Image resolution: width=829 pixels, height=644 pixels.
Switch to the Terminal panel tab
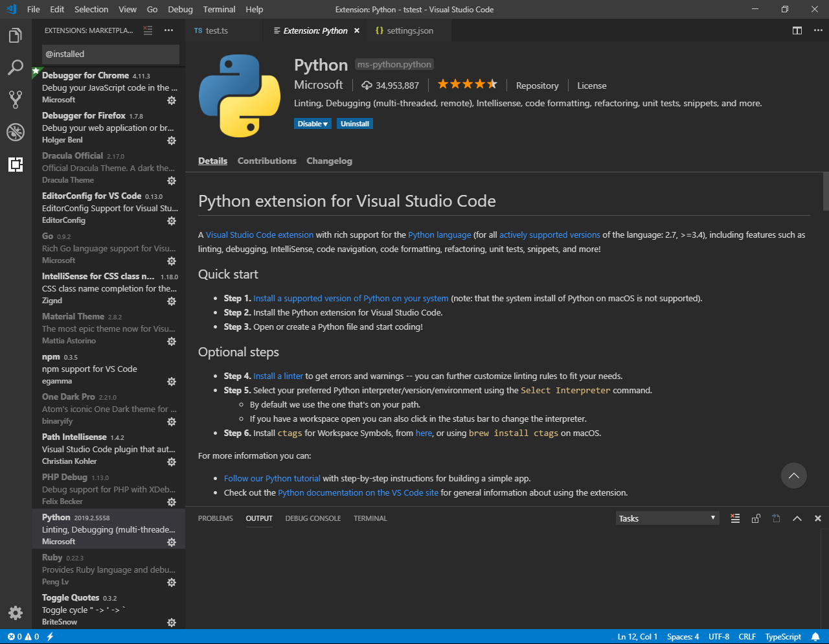pyautogui.click(x=370, y=518)
